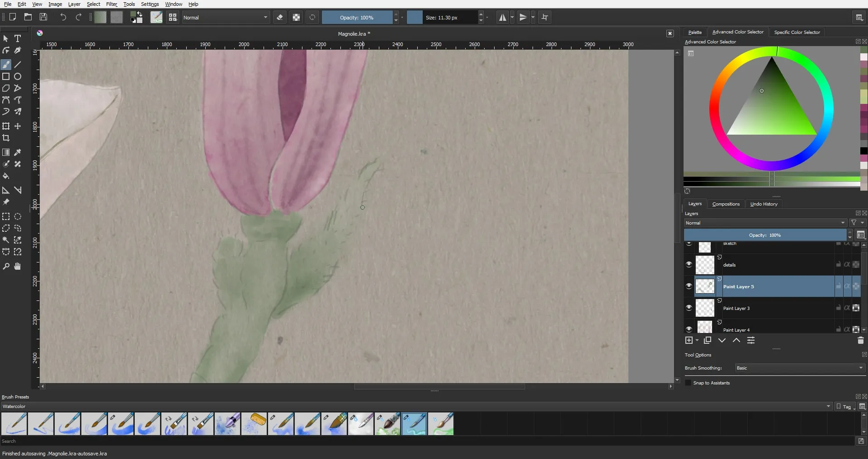Viewport: 868px width, 459px height.
Task: Select the Text tool in toolbox
Action: 18,38
